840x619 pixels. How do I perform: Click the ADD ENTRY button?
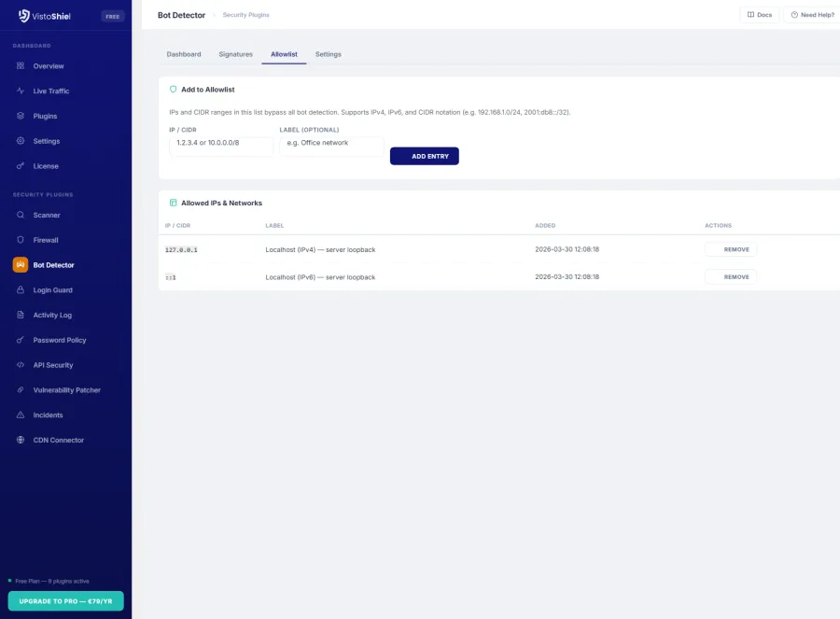pyautogui.click(x=425, y=156)
